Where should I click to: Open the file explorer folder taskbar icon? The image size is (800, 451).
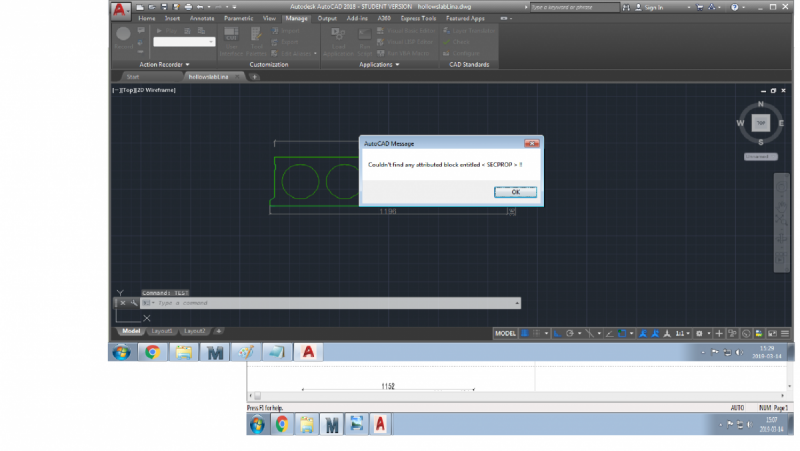pyautogui.click(x=184, y=352)
